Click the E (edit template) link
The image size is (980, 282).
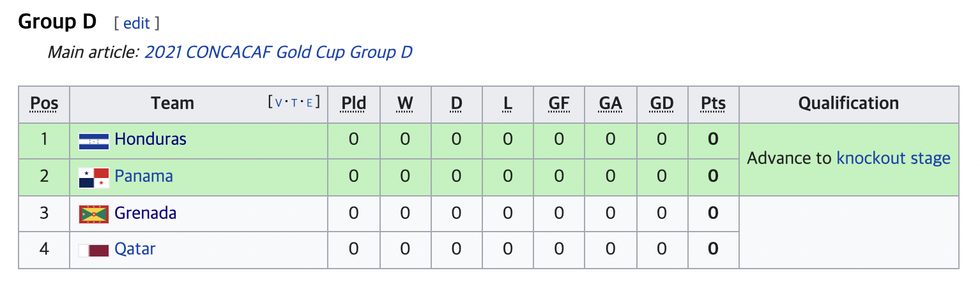310,103
